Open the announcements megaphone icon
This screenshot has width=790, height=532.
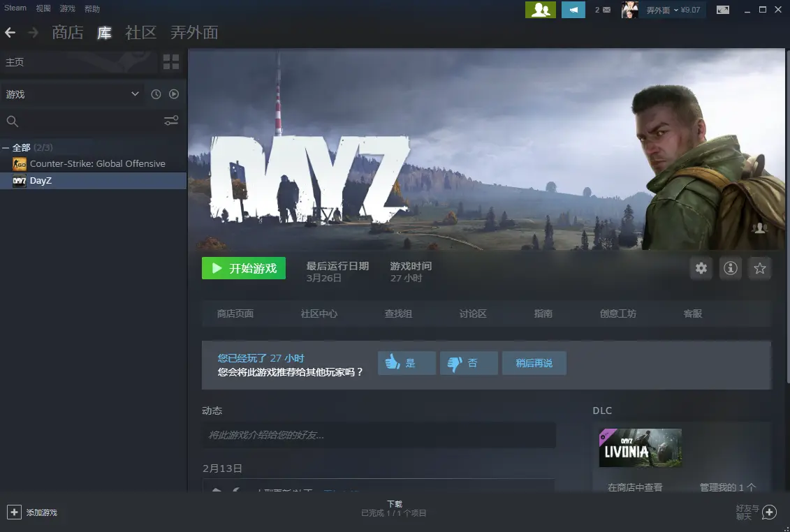[573, 10]
